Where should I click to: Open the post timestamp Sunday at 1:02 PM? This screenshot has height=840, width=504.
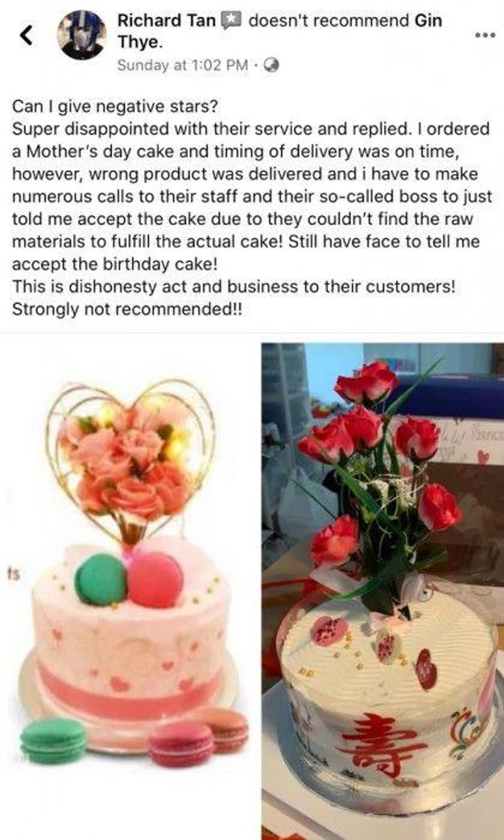182,65
